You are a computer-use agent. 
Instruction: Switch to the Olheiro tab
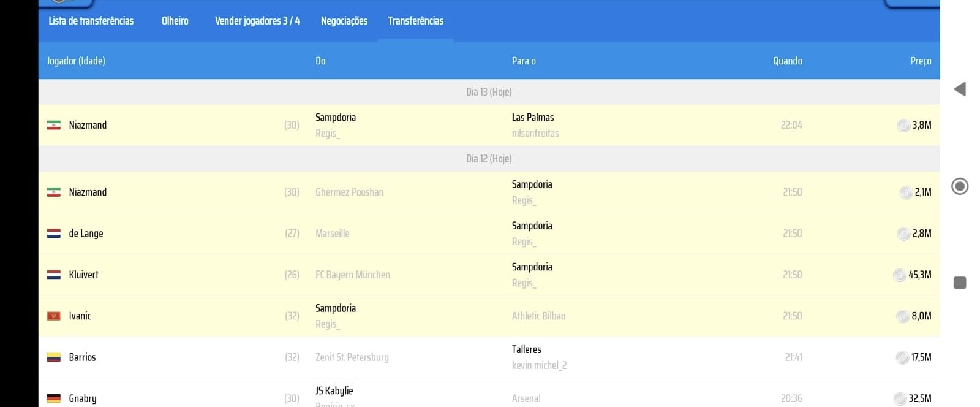click(175, 21)
